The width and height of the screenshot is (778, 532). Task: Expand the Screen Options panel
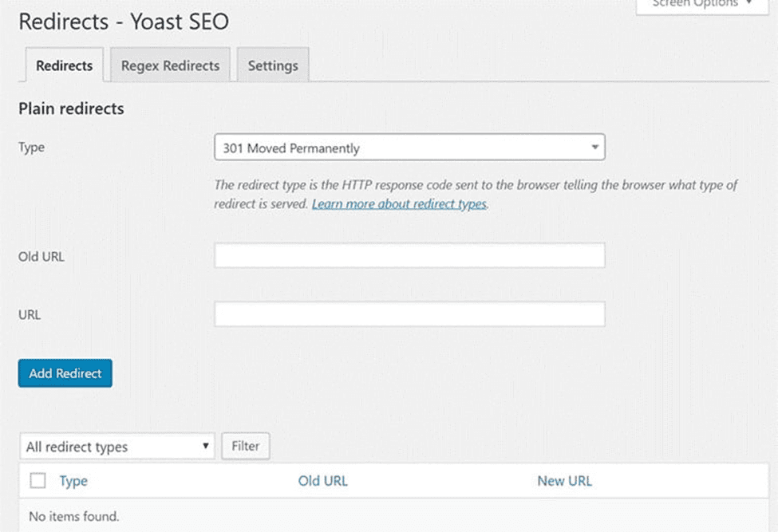[x=702, y=5]
